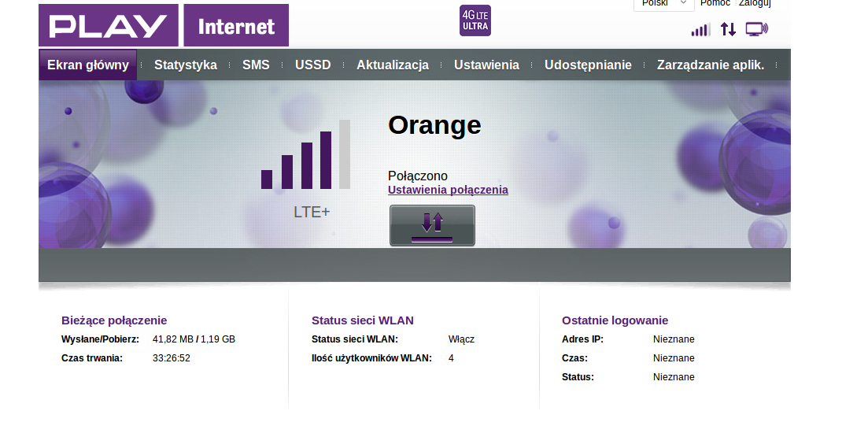Click the LTE+ network type label
The width and height of the screenshot is (868, 448).
[x=312, y=212]
